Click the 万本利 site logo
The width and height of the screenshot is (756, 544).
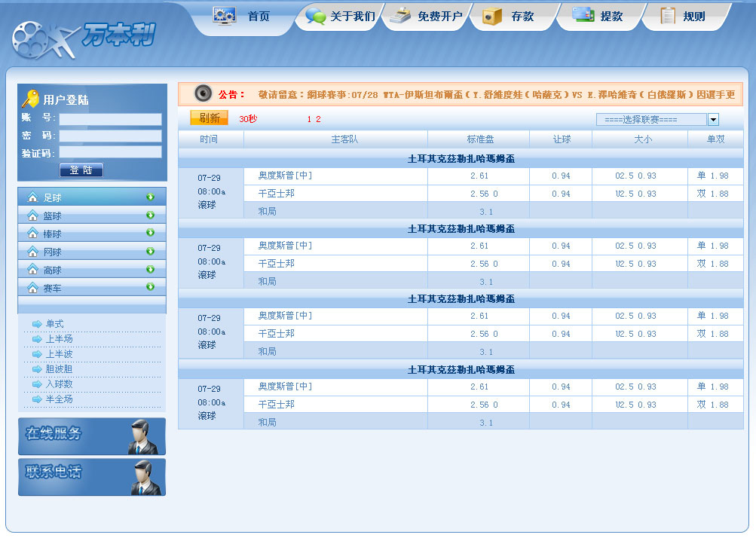[84, 39]
